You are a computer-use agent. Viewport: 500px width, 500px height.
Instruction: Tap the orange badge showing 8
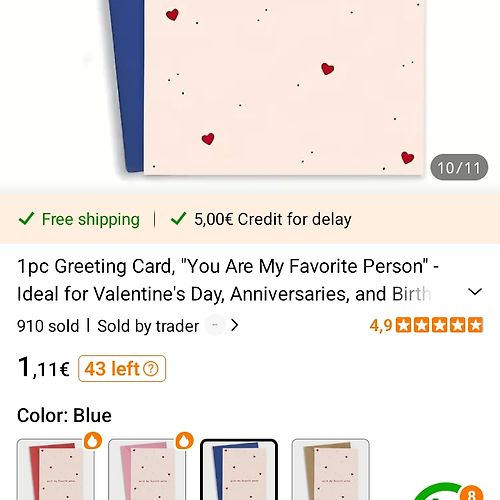click(x=471, y=493)
